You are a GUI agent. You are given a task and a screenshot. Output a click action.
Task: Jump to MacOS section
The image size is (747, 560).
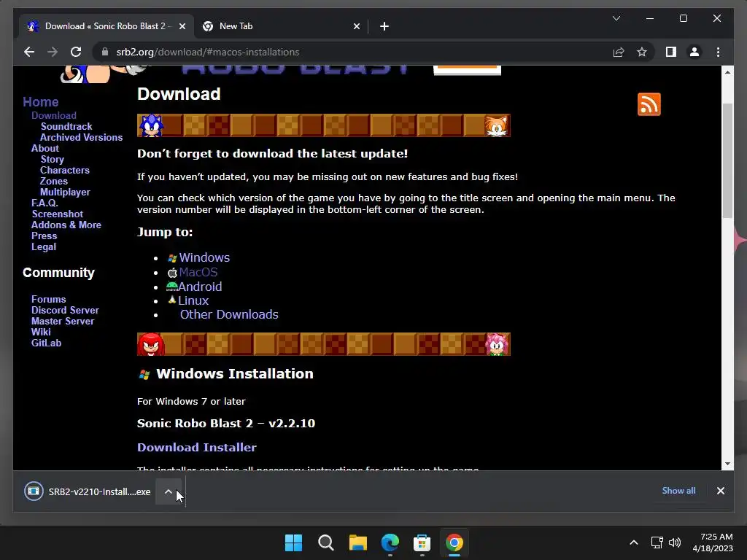[198, 273]
